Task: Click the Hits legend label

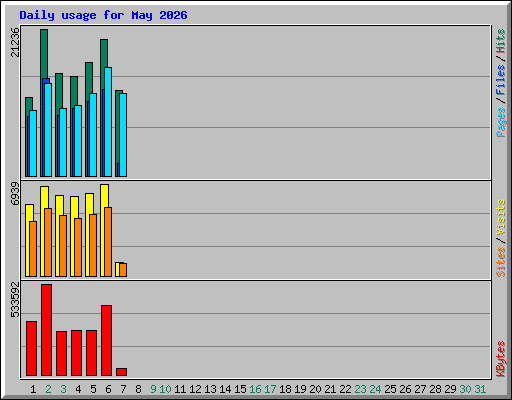Action: 501,41
